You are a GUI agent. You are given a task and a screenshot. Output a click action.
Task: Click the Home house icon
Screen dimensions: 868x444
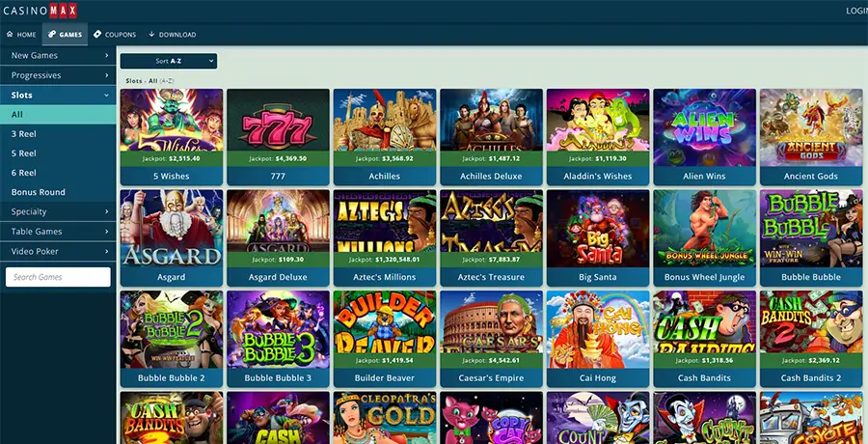pyautogui.click(x=10, y=35)
